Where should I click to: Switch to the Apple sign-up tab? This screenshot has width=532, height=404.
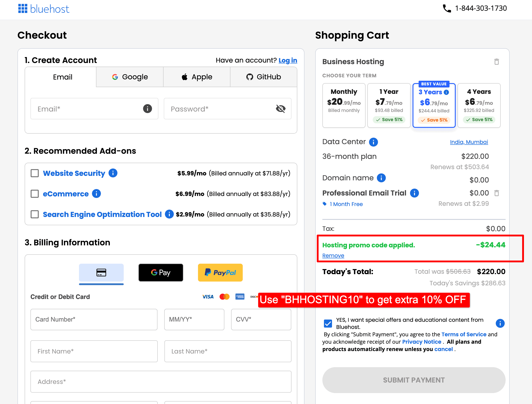(x=197, y=77)
